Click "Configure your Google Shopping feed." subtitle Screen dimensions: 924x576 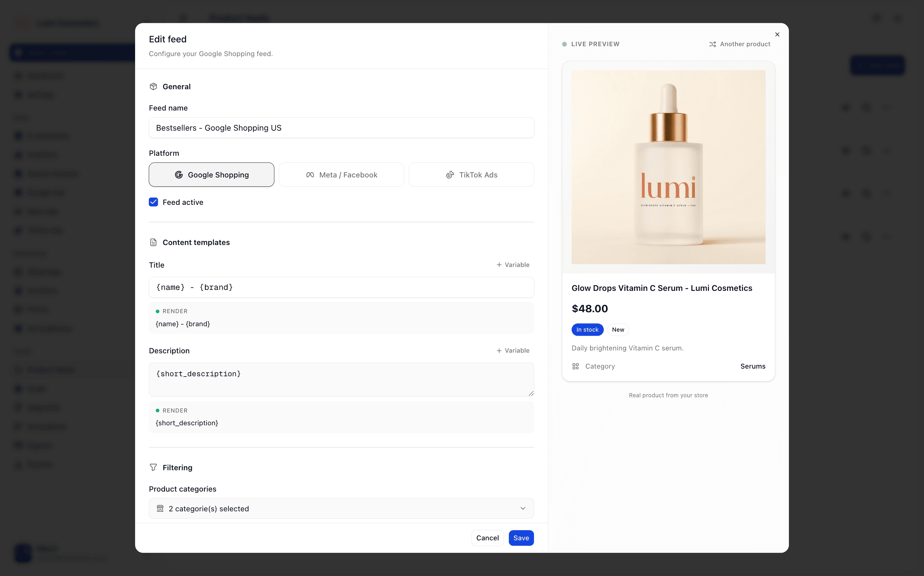[211, 54]
